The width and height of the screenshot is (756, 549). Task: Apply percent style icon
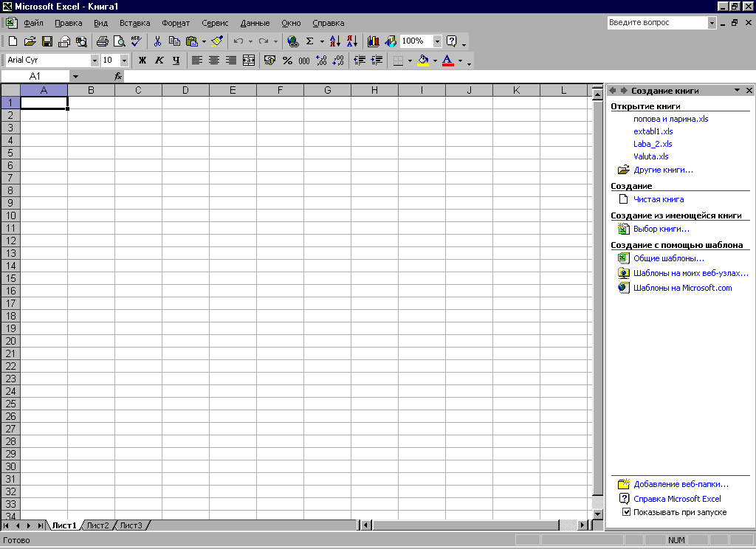click(287, 61)
